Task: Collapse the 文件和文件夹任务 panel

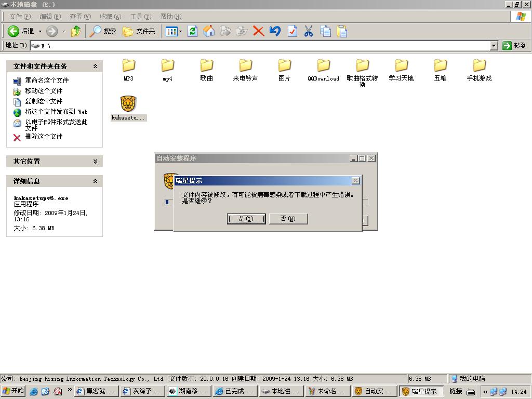Action: [95, 66]
